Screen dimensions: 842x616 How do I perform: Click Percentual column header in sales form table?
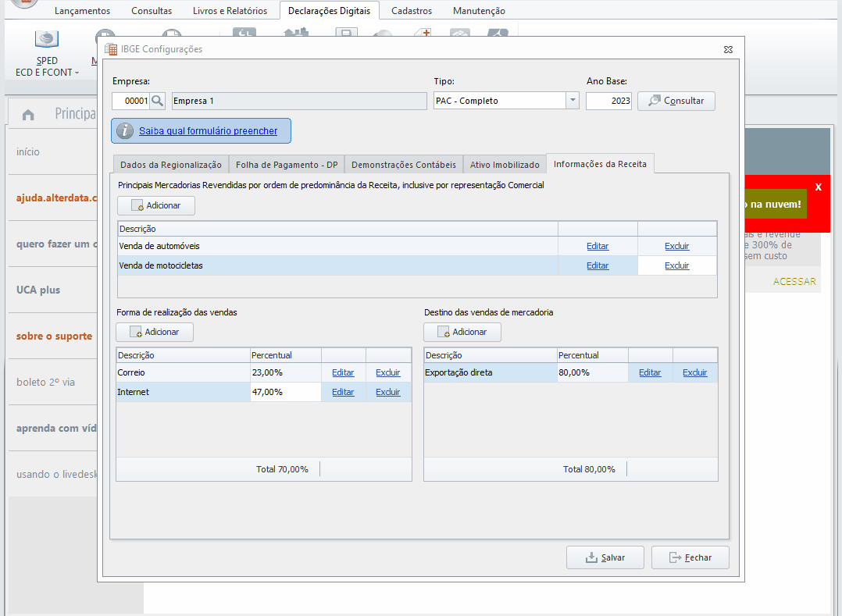point(286,355)
